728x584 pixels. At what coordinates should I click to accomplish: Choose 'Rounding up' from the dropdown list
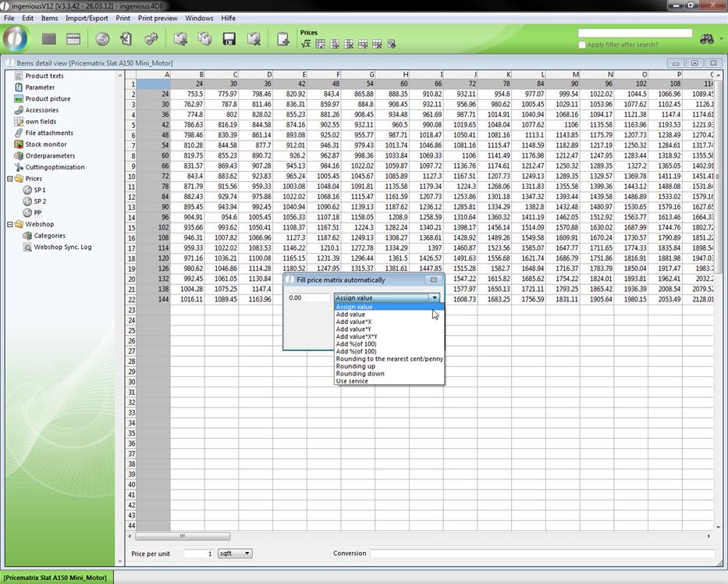(x=355, y=366)
